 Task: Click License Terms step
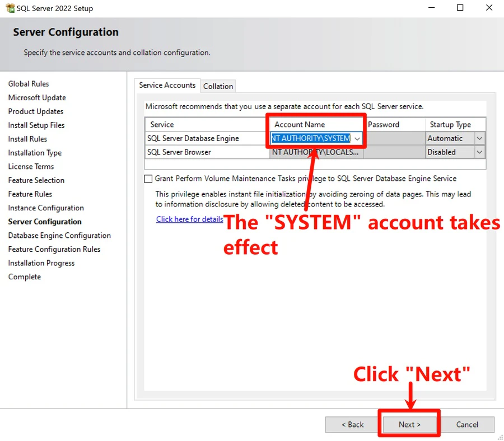click(x=31, y=167)
